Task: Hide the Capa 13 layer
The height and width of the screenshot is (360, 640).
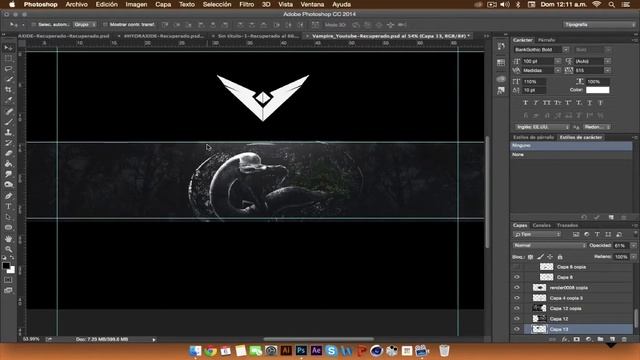Action: (517, 329)
